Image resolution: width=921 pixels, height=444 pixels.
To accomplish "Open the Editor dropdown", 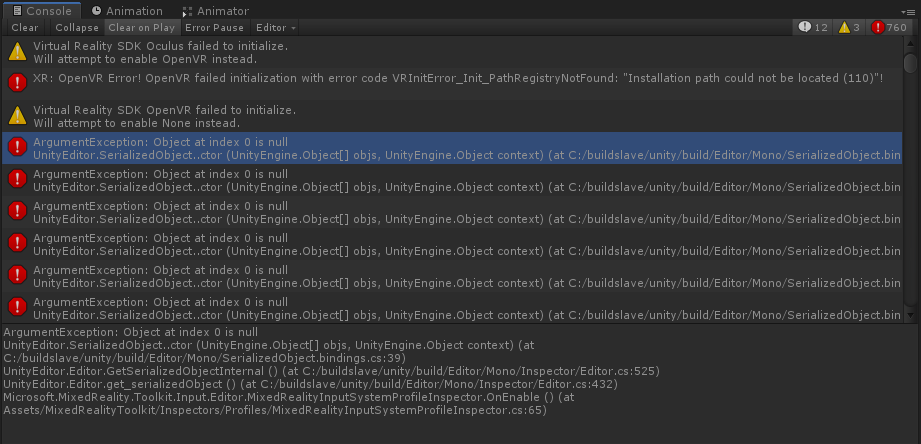I will coord(275,28).
